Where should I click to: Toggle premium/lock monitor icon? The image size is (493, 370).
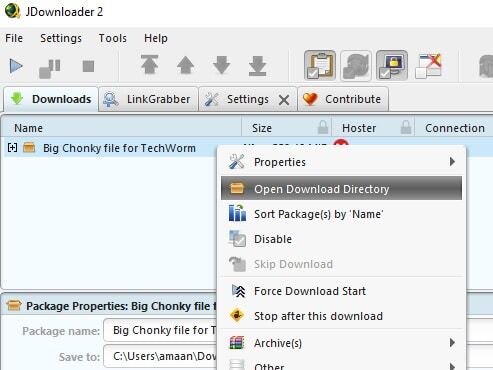(392, 65)
